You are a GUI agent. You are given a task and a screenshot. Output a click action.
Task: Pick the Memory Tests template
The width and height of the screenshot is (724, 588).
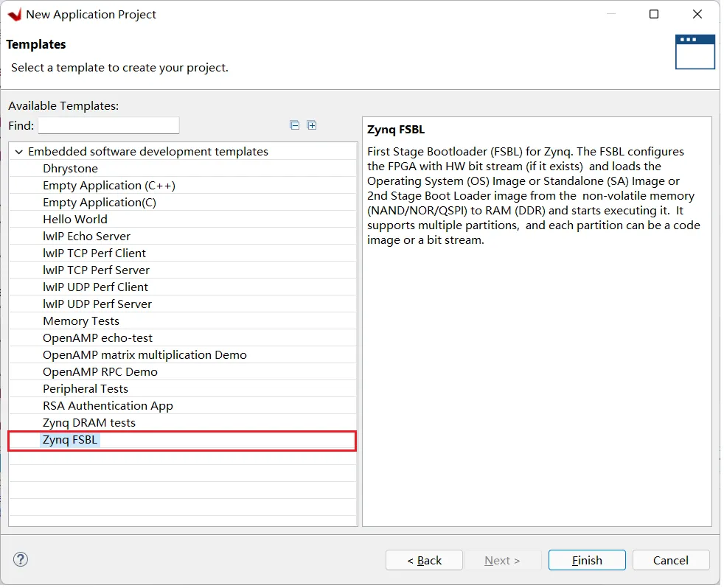point(184,322)
